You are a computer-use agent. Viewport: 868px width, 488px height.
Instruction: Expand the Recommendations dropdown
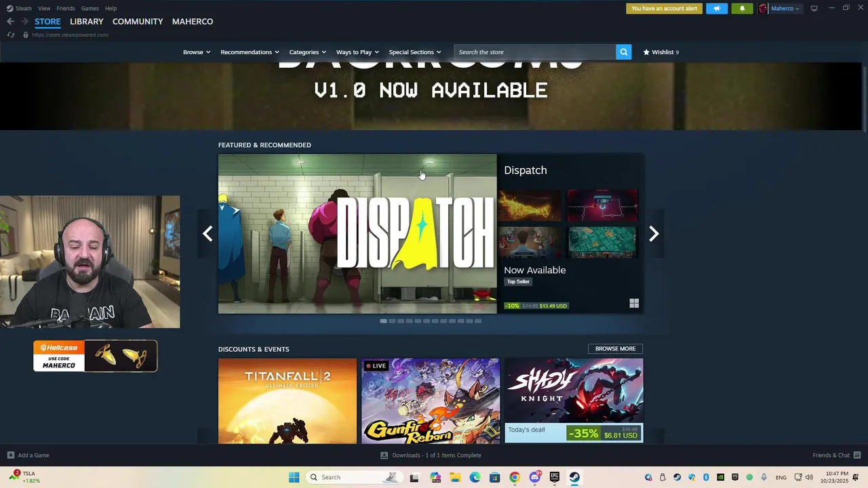[250, 52]
